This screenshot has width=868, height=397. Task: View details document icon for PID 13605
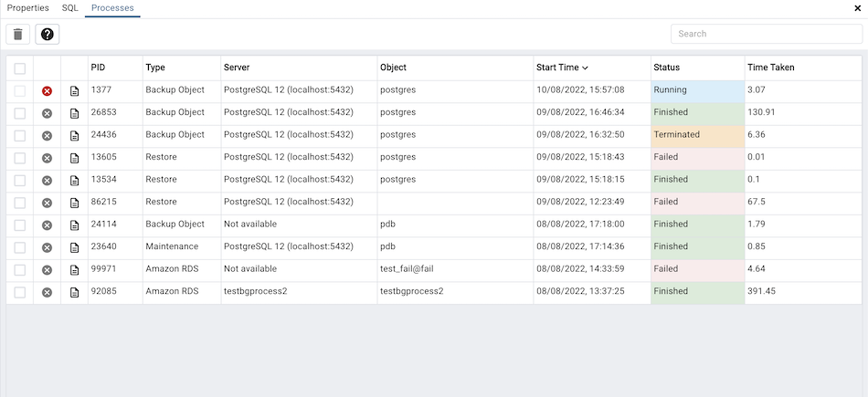coord(75,158)
